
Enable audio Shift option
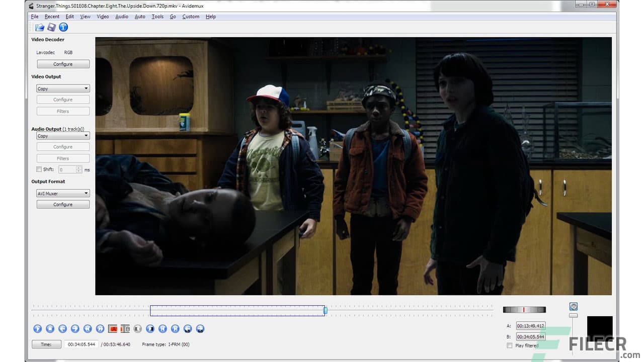(x=39, y=169)
